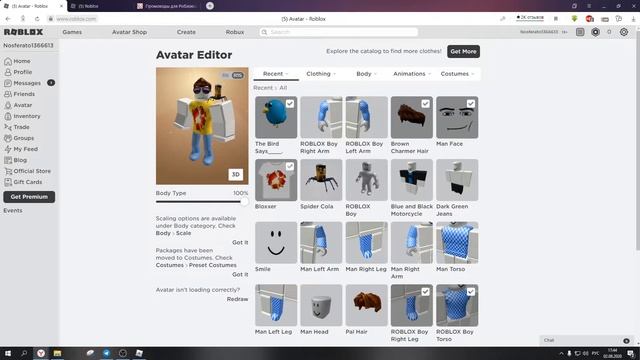Open Messages from the sidebar icon
The height and width of the screenshot is (360, 640).
(x=8, y=83)
